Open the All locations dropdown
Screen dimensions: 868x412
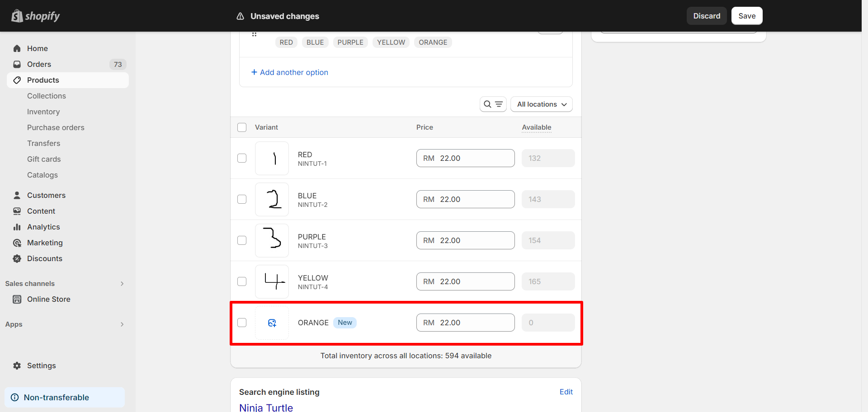tap(541, 104)
